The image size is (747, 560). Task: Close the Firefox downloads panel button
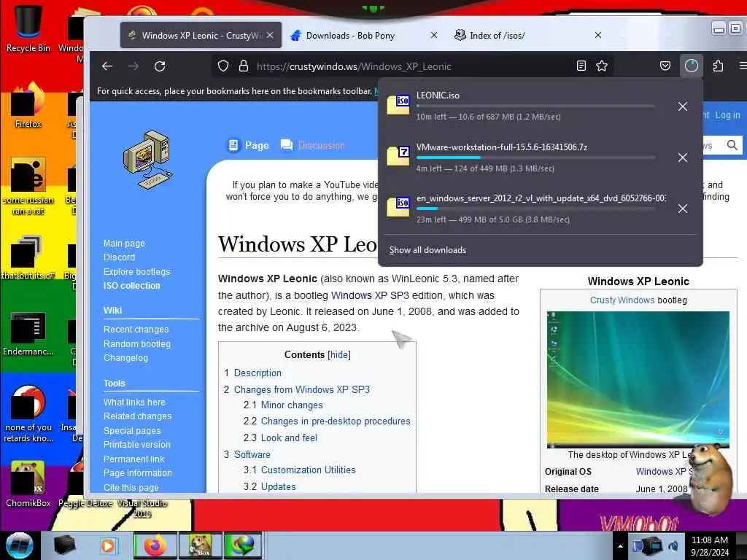(692, 66)
